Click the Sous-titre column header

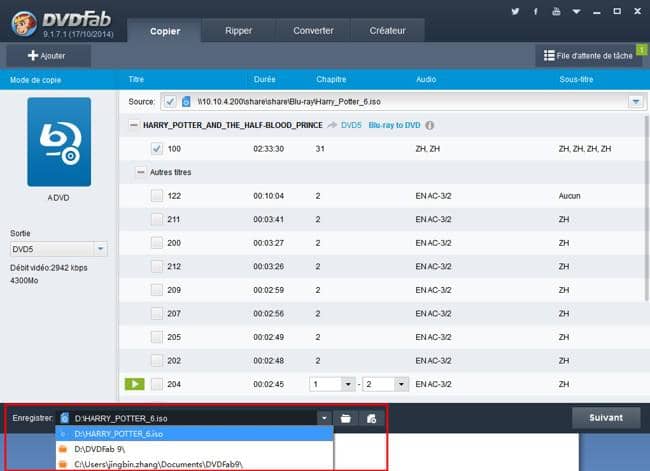click(576, 79)
